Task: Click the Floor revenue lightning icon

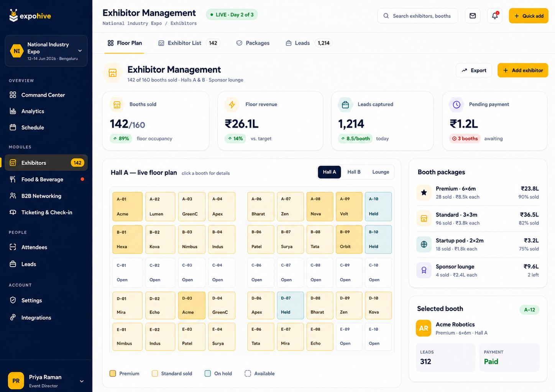Action: point(232,105)
